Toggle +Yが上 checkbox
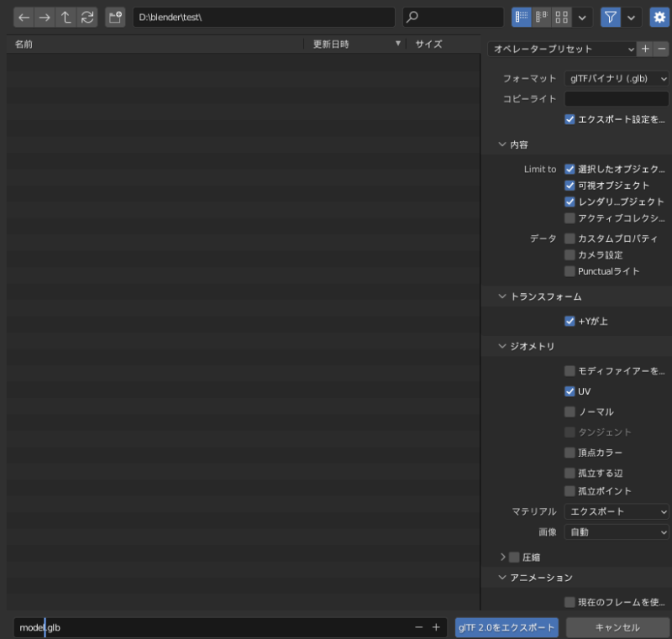 (x=570, y=322)
